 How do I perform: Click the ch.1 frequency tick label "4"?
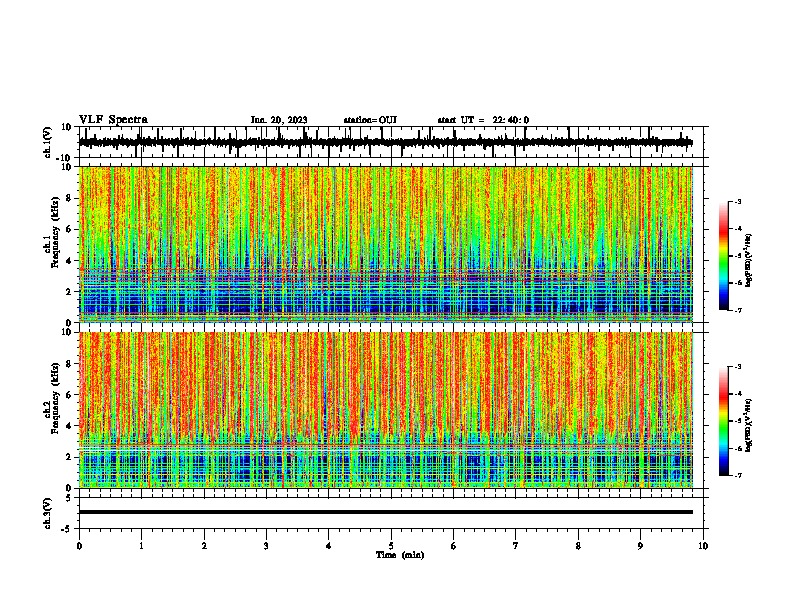tap(69, 261)
